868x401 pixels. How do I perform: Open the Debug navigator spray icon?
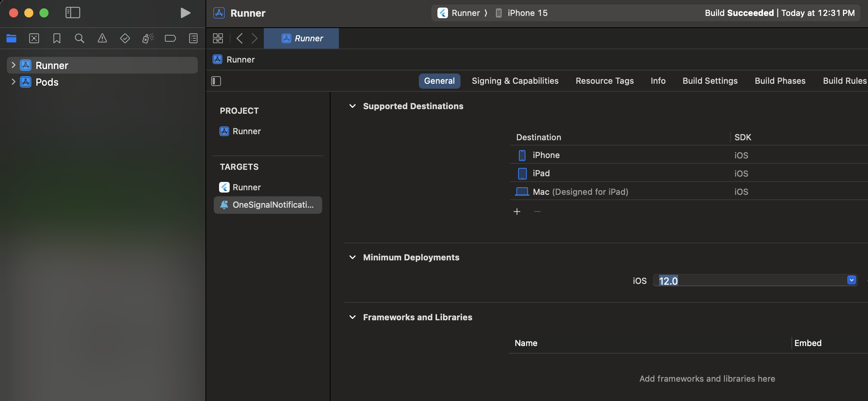(x=148, y=38)
